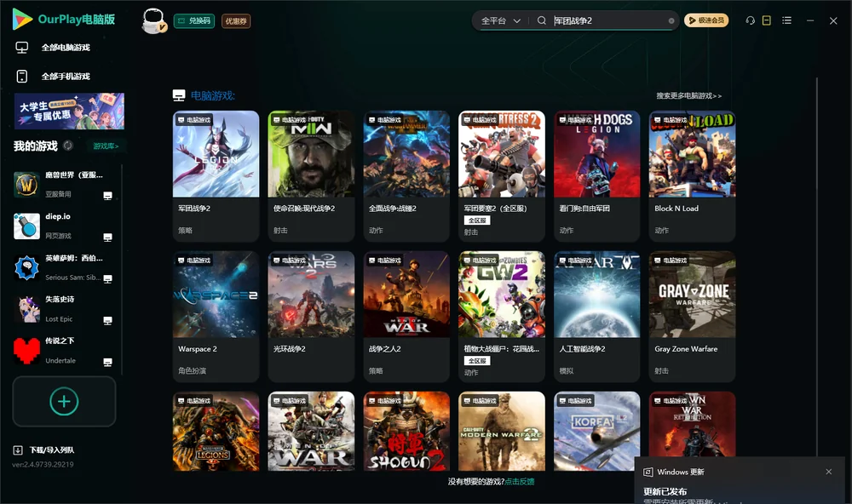
Task: Launch the diep.io game icon
Action: 26,226
